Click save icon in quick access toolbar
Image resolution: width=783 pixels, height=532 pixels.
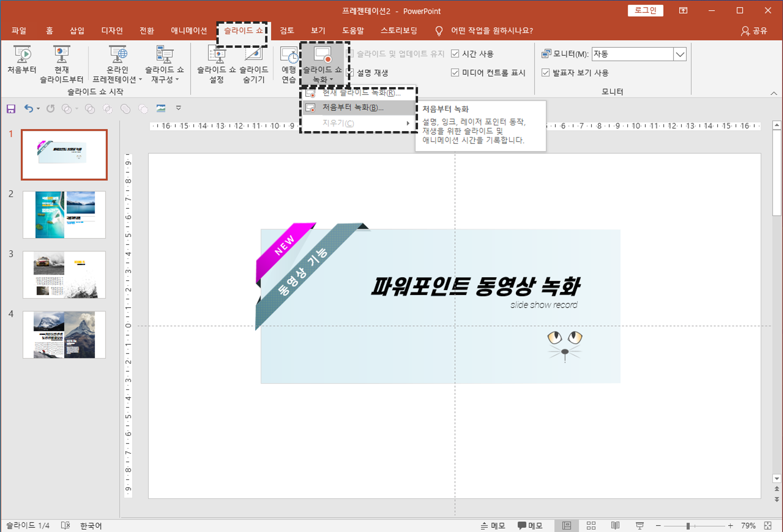point(11,109)
